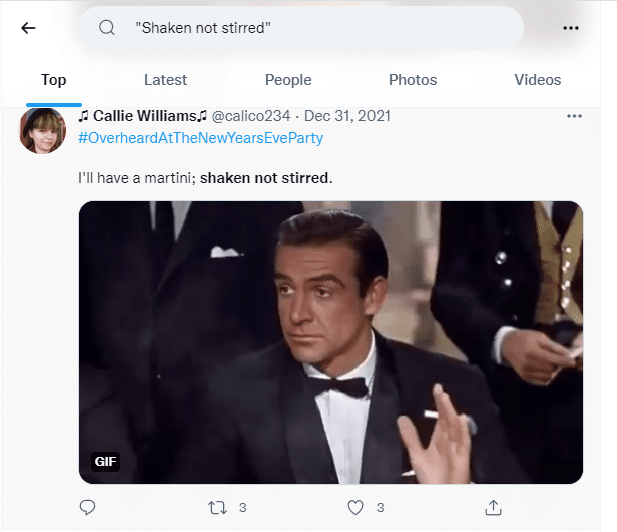Open the Photos tab

point(413,80)
